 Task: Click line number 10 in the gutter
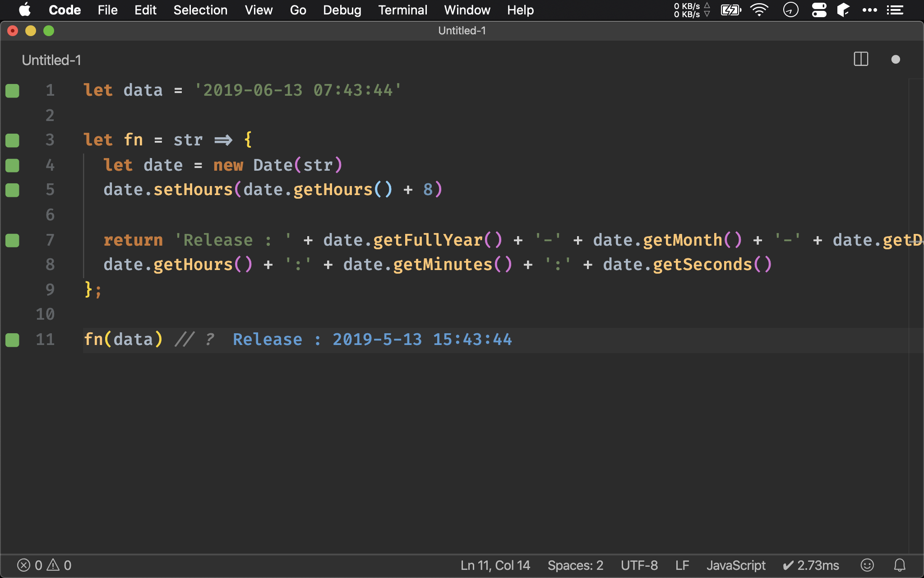[x=45, y=314]
